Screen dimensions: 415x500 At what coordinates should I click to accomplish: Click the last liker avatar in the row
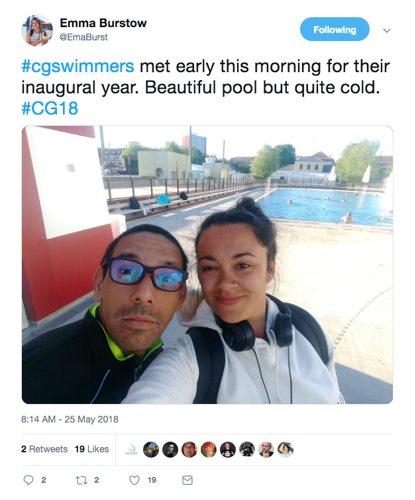[285, 450]
